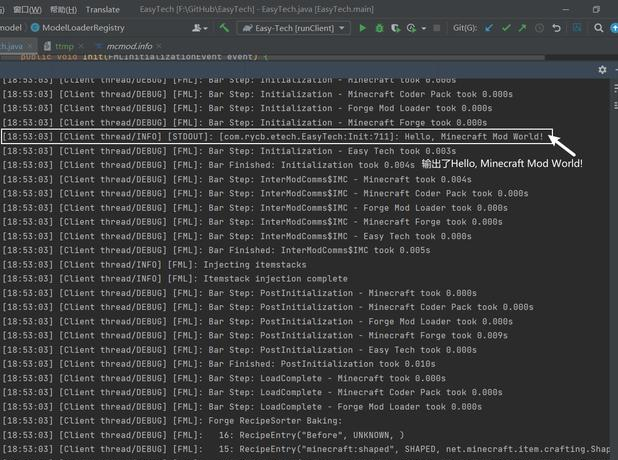Click 'Injecting itemstacks' log line
The height and width of the screenshot is (460, 618).
154,264
